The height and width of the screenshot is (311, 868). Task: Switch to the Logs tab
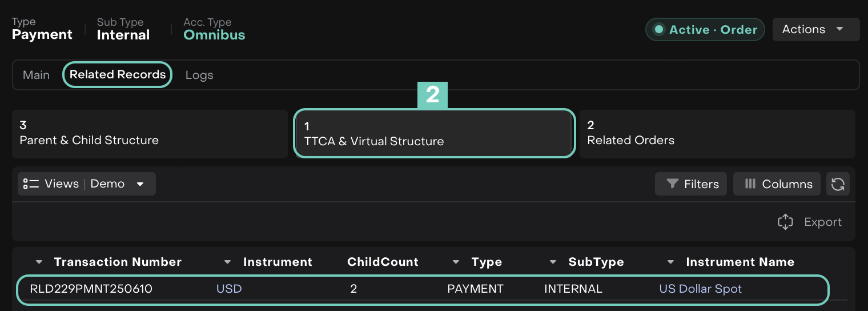tap(199, 75)
